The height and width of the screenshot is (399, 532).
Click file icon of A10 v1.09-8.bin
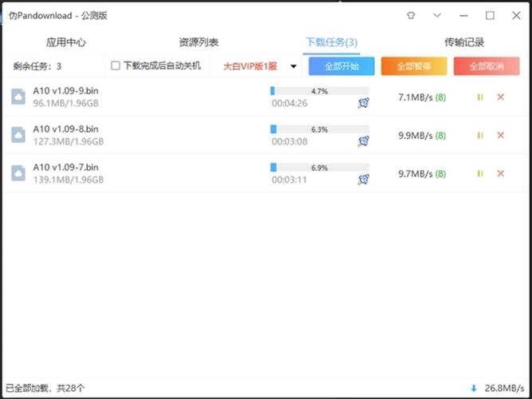pyautogui.click(x=18, y=135)
